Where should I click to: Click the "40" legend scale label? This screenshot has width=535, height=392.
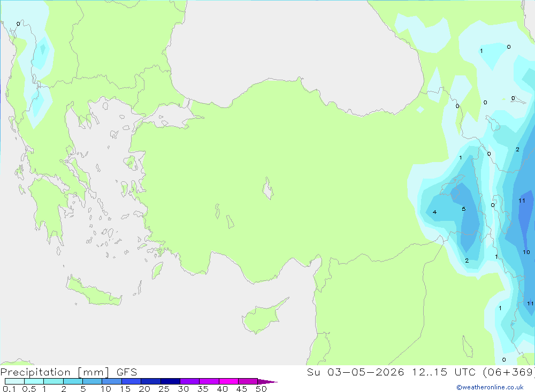(x=222, y=389)
